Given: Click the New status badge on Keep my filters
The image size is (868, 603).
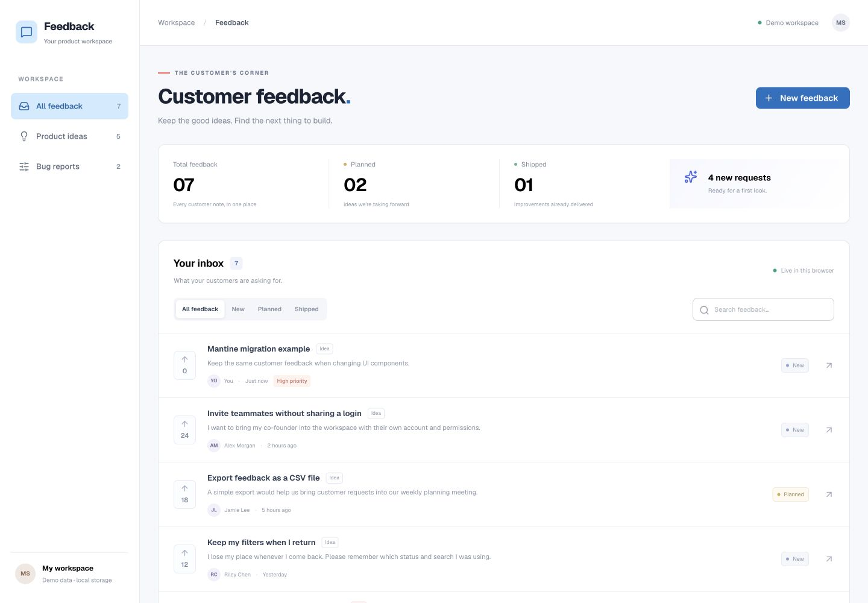Looking at the screenshot, I should point(795,559).
